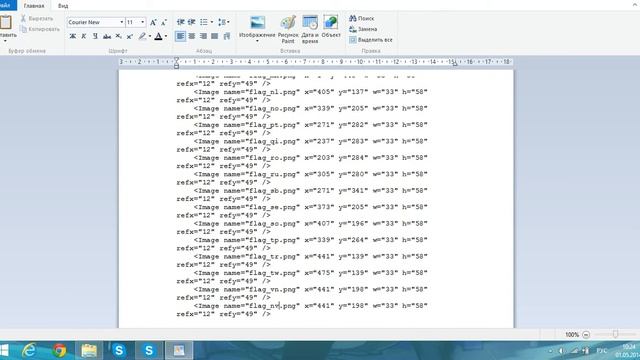
Task: Click the zoom slider handle
Action: [x=616, y=334]
